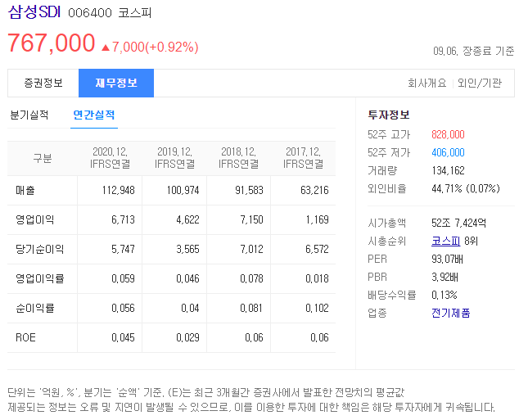Click the 구분 header cell
Viewport: 519px width, 420px height.
point(43,158)
